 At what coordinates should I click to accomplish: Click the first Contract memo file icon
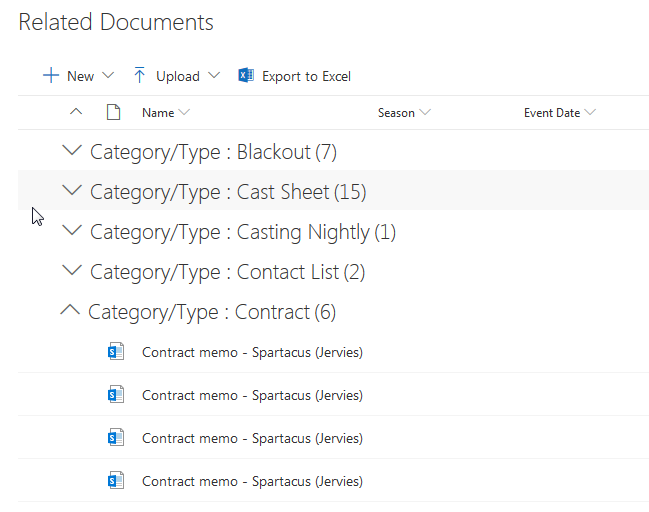click(x=115, y=352)
